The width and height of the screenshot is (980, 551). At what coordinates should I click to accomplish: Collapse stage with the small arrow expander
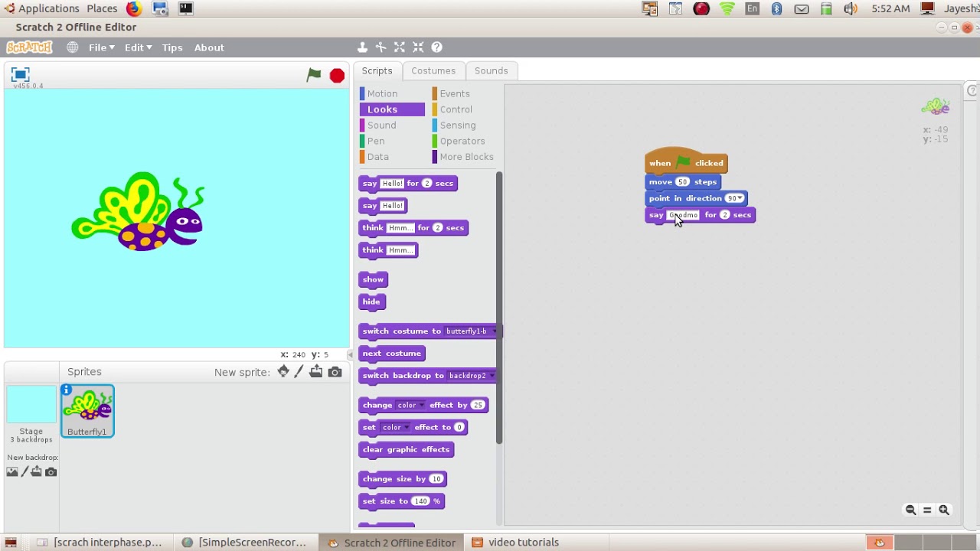coord(351,354)
